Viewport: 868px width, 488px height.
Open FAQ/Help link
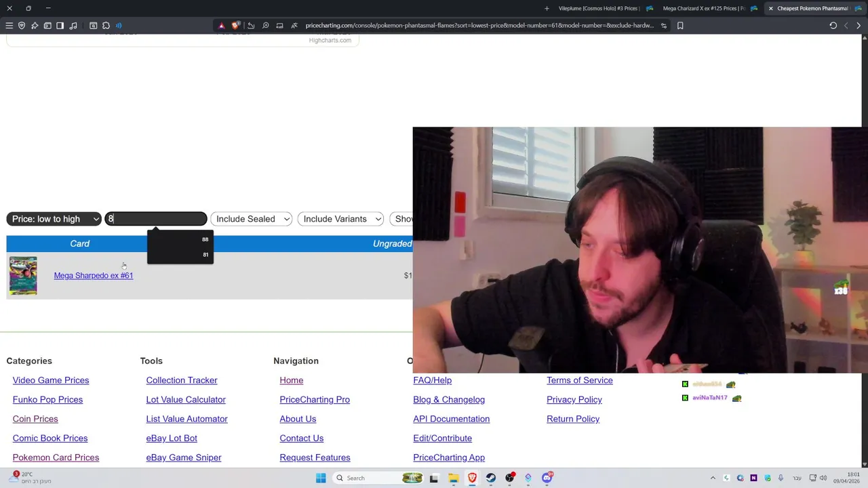(x=432, y=380)
